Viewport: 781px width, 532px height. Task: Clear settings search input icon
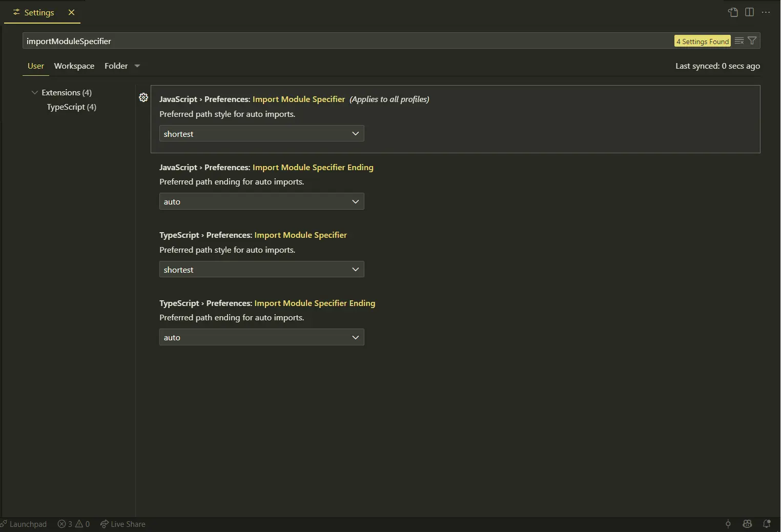(739, 41)
